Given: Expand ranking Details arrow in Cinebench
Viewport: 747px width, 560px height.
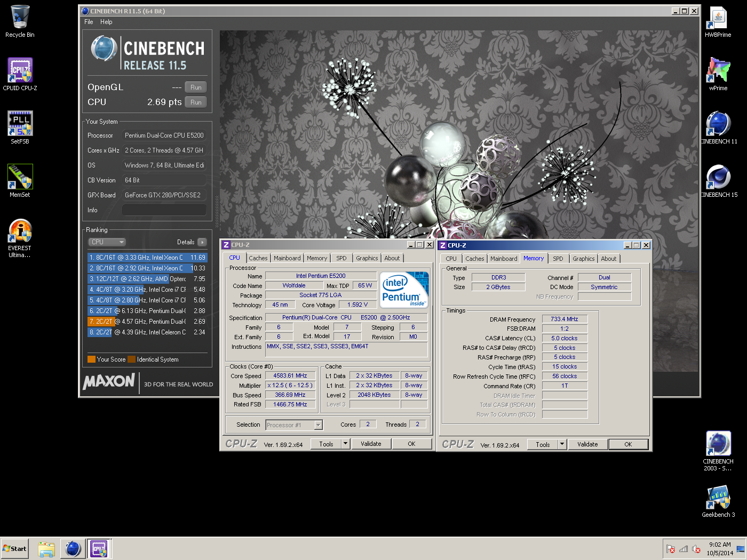Looking at the screenshot, I should point(202,242).
